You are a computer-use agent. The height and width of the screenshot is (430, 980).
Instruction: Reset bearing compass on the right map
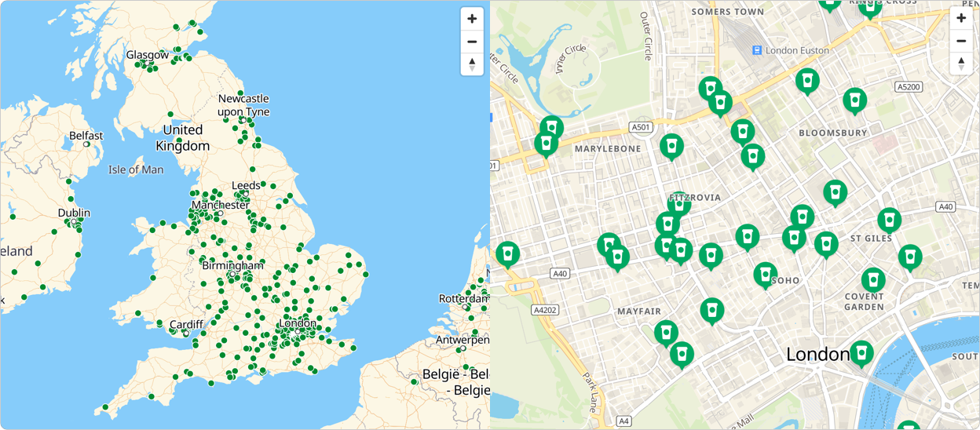pyautogui.click(x=960, y=64)
